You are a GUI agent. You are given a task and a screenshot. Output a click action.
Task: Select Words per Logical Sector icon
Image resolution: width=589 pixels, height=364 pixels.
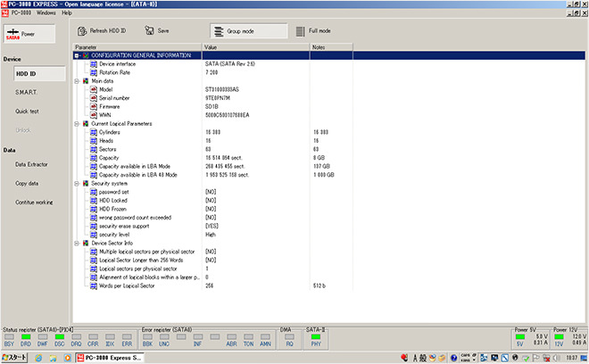94,285
